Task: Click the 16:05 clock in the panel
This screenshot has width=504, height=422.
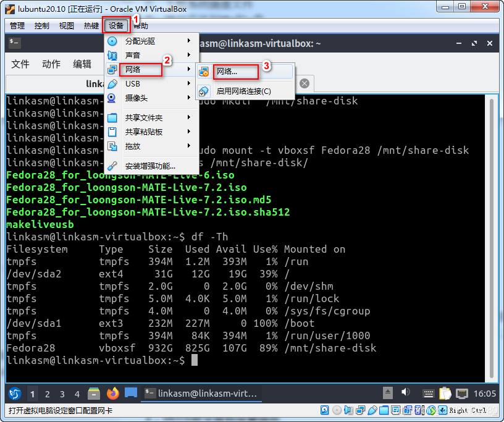Action: (x=485, y=394)
